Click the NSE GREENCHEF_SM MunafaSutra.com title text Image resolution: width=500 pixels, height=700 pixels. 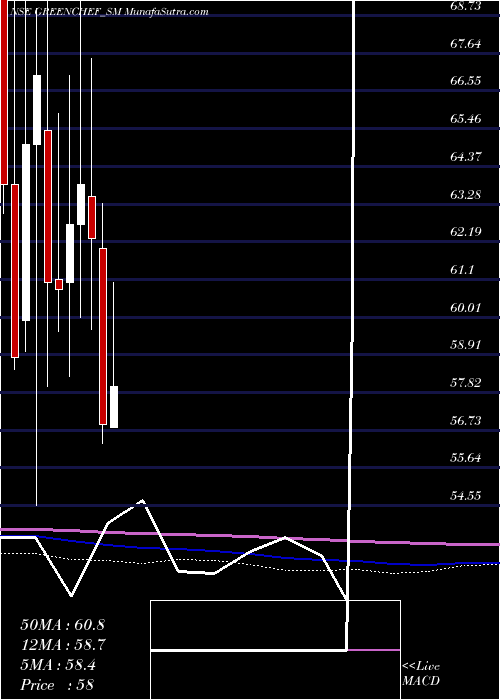tap(108, 12)
